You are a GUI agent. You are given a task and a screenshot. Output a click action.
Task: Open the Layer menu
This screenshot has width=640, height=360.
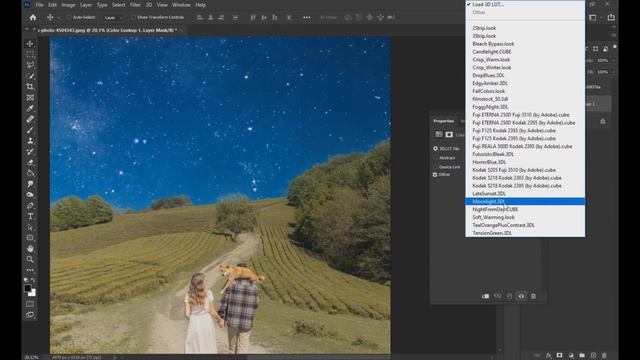(86, 5)
